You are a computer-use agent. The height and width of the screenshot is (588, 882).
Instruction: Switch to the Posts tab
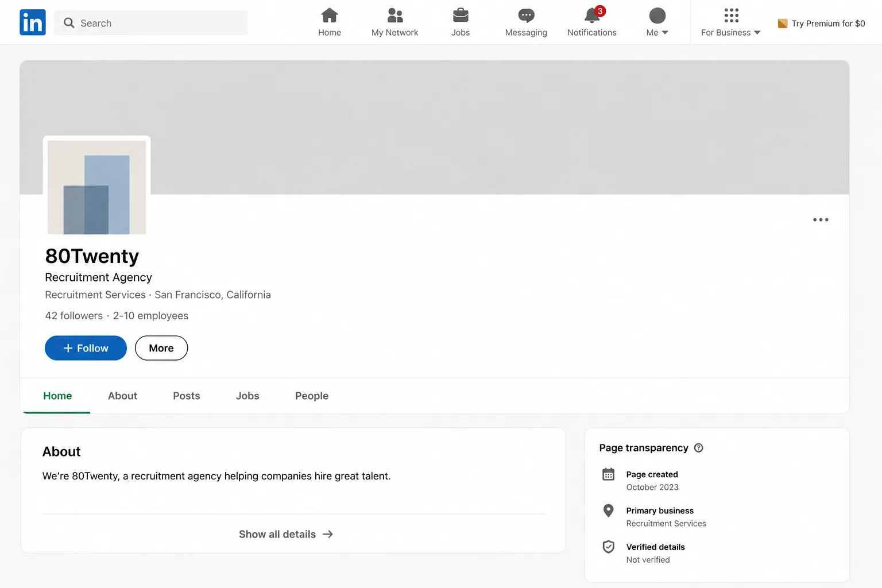pos(187,396)
